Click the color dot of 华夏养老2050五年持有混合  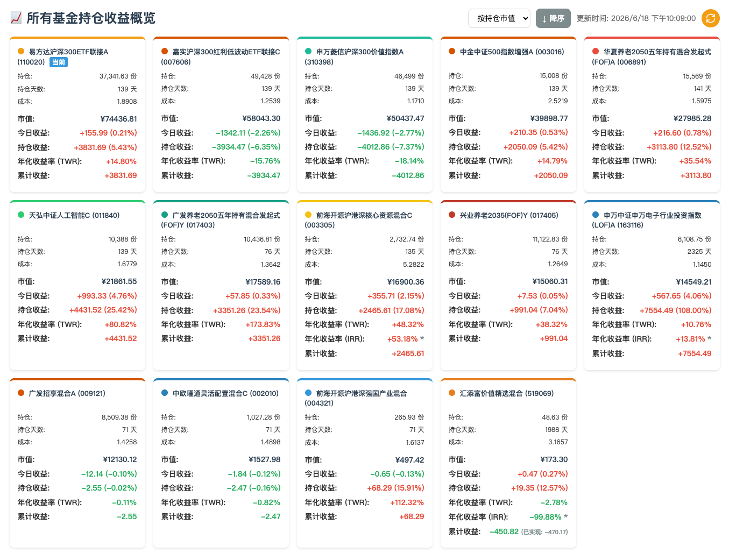pos(596,51)
